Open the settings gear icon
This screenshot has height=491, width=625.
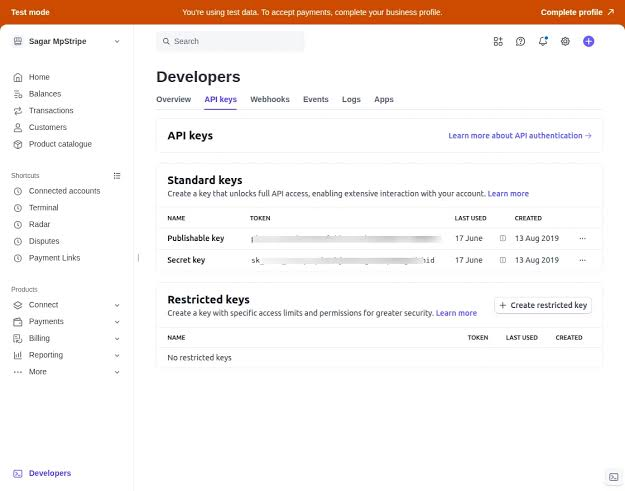click(x=565, y=41)
